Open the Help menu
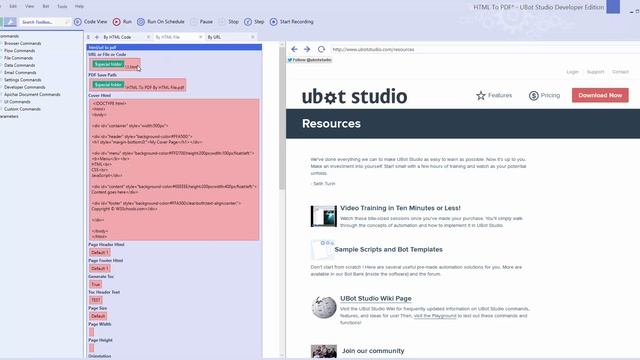 point(79,7)
